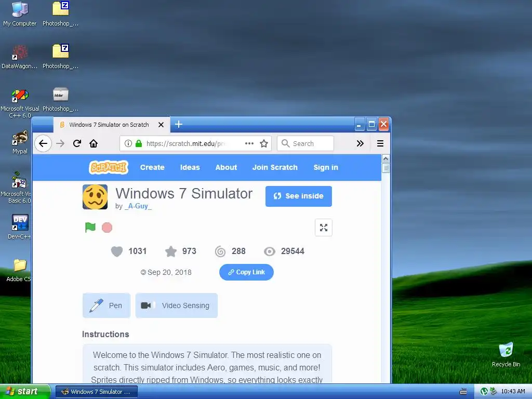Focus the URL address bar
This screenshot has width=532, height=399.
click(x=195, y=143)
